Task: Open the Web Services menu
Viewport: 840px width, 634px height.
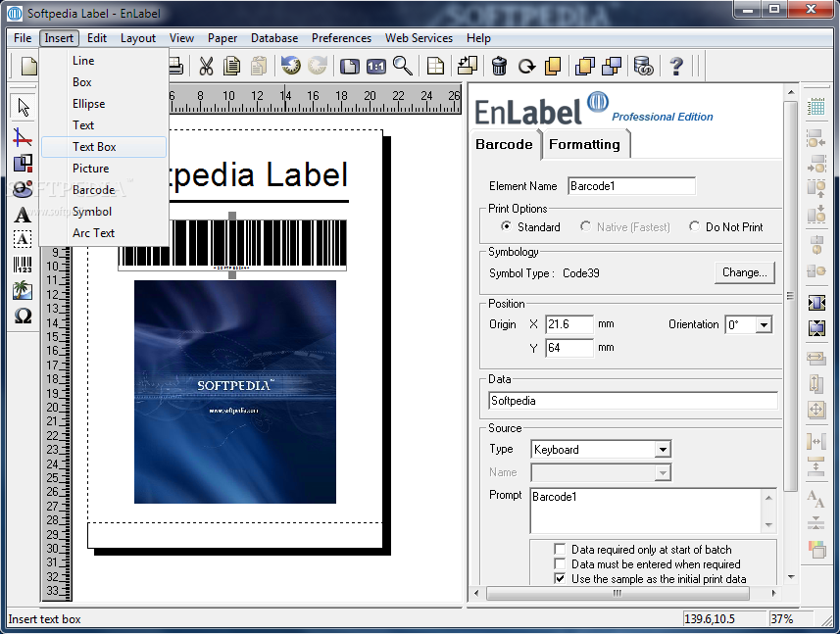Action: tap(419, 38)
